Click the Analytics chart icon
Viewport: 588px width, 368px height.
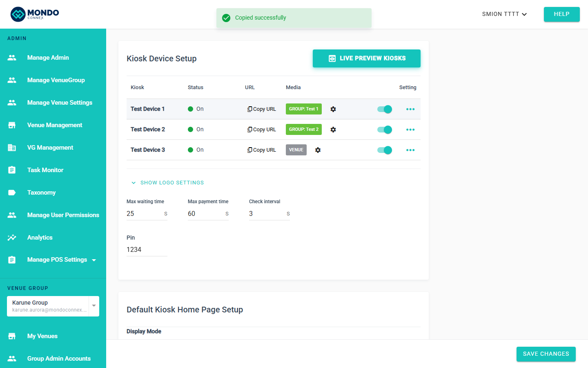pyautogui.click(x=12, y=238)
